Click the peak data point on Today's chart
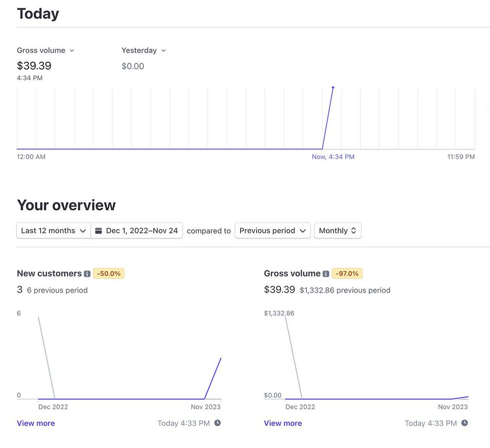The height and width of the screenshot is (448, 490). [333, 88]
